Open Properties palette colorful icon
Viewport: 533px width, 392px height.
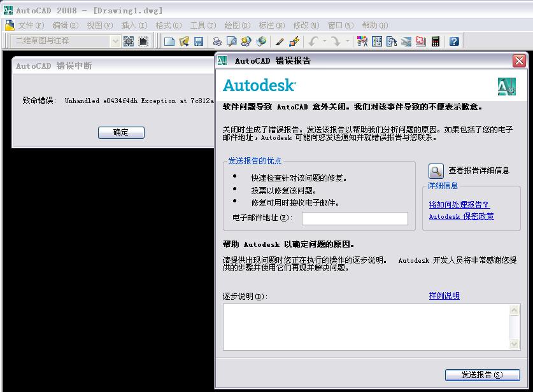tap(362, 41)
